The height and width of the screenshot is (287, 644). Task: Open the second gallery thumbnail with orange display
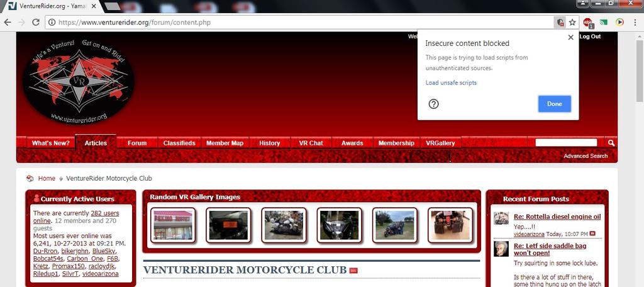pos(228,225)
